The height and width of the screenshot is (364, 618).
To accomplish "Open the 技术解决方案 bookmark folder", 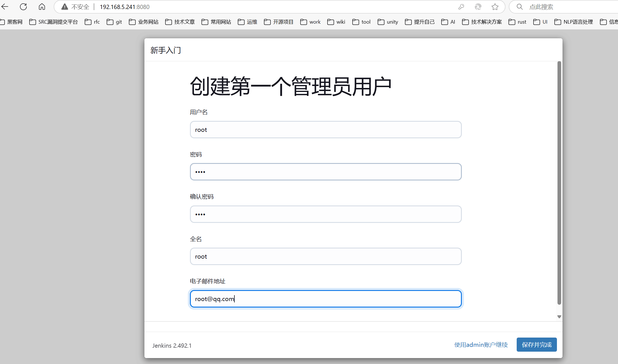I will click(x=482, y=22).
